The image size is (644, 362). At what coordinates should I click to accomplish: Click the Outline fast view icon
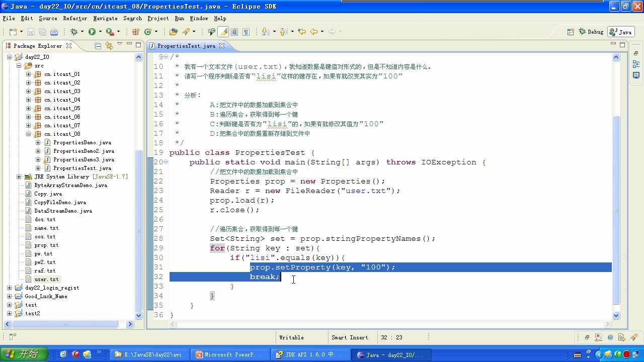click(x=636, y=64)
